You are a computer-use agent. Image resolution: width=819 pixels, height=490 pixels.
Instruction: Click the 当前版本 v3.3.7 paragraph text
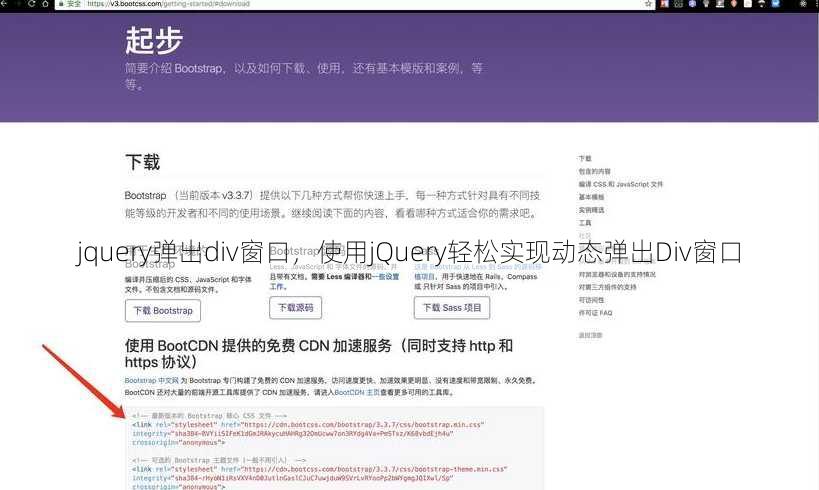pos(332,204)
